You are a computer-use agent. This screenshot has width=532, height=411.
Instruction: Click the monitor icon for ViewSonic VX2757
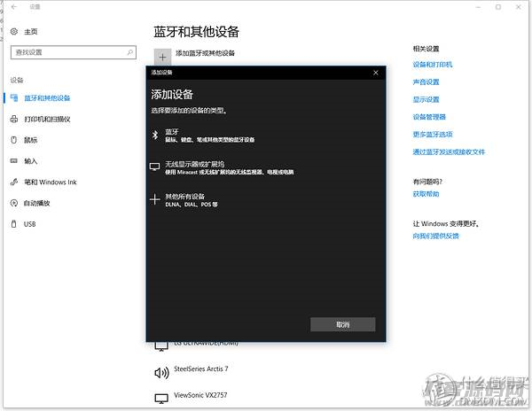pos(161,398)
